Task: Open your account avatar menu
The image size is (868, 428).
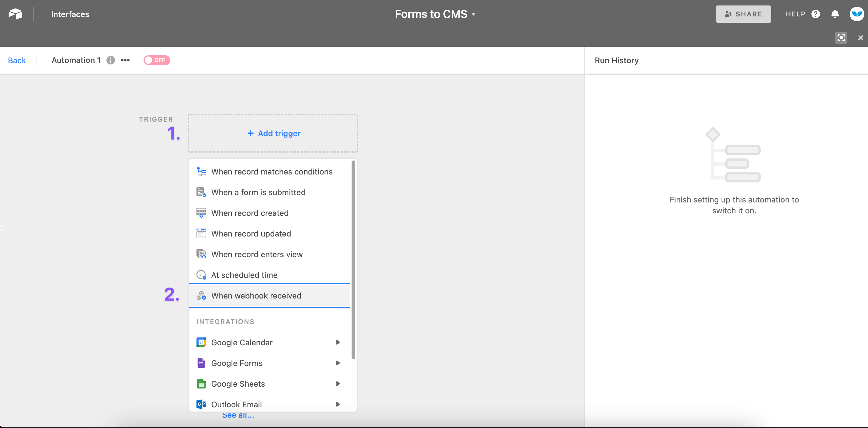Action: click(x=856, y=14)
